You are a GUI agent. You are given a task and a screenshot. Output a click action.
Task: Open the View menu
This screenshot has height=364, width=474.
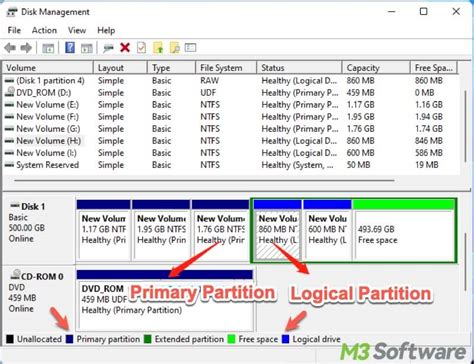coord(77,30)
